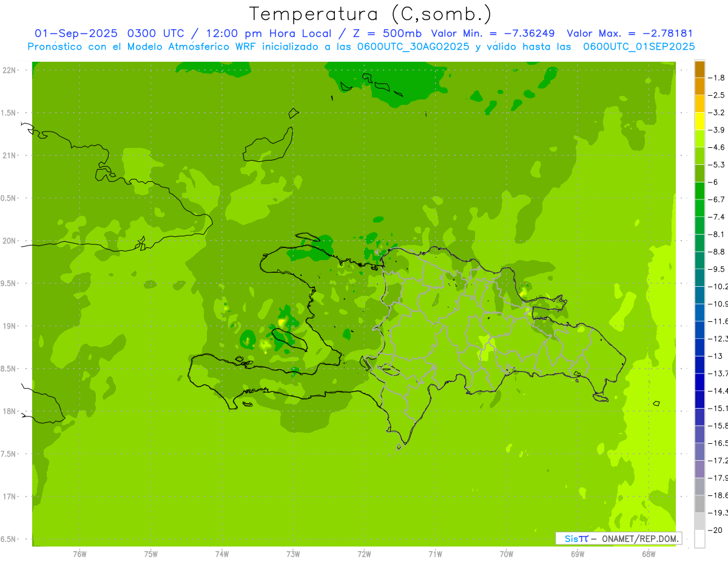This screenshot has height=562, width=728.
Task: Click the "-8.8" color bar value
Action: (716, 252)
